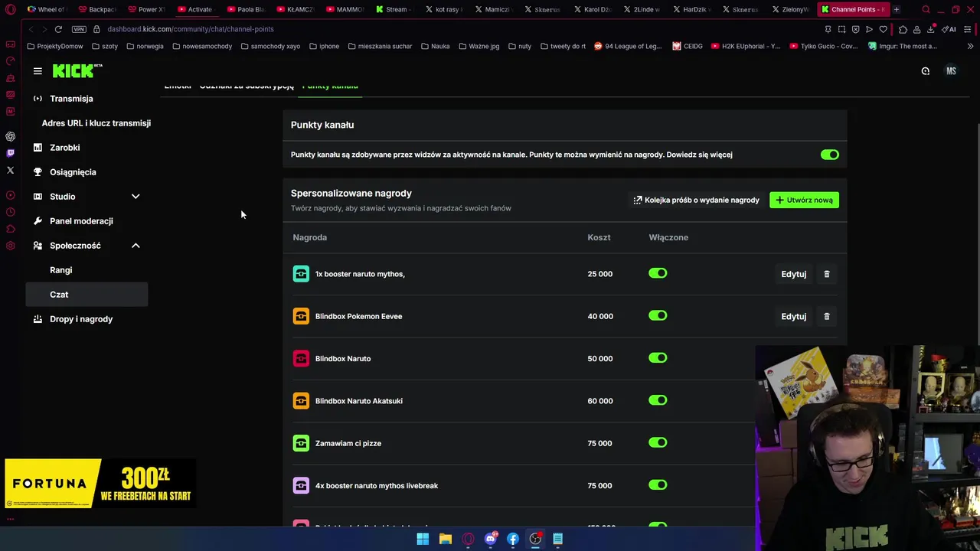Open X in Opera sidebar

pos(10,170)
